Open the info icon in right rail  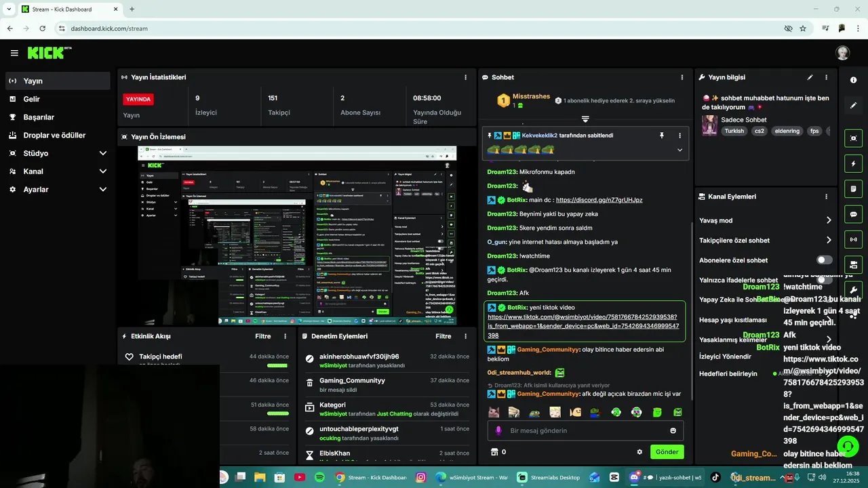click(x=853, y=80)
